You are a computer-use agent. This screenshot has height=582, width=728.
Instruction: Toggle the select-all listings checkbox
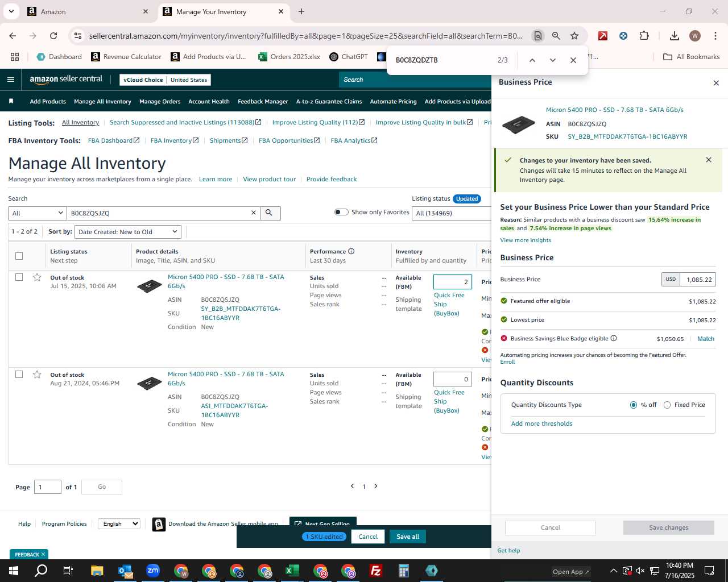click(19, 256)
